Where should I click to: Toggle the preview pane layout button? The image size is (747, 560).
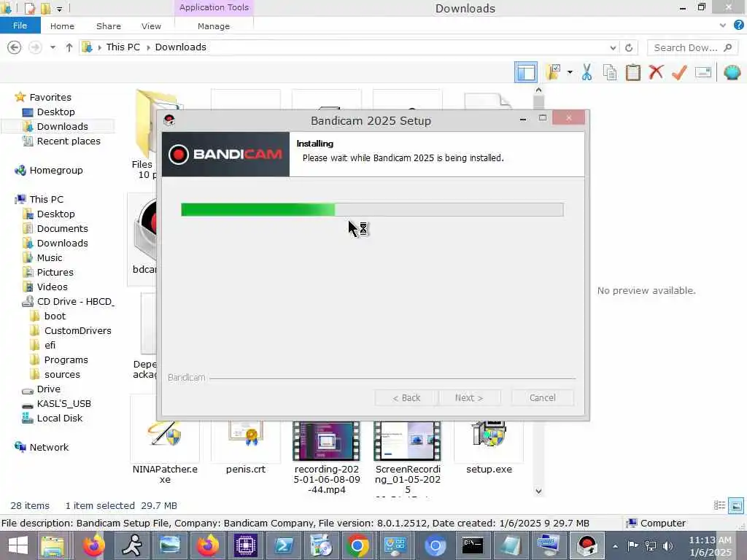click(x=525, y=72)
